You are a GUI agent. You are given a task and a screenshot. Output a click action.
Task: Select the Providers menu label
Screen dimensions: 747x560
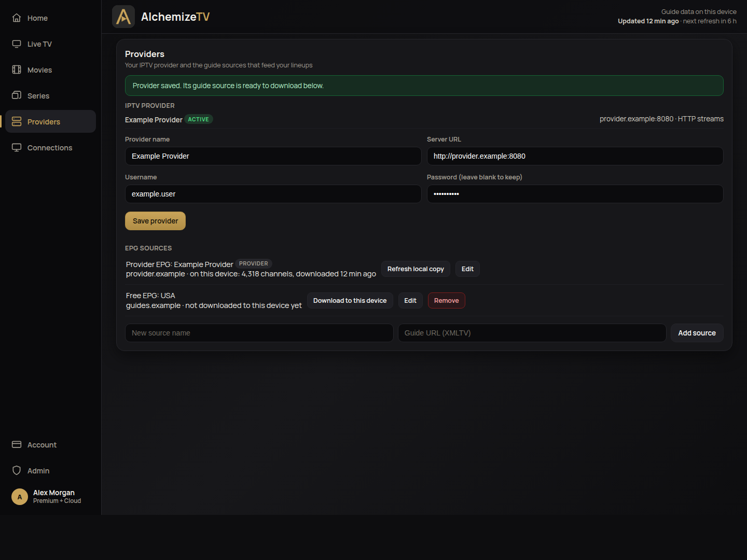coord(44,122)
